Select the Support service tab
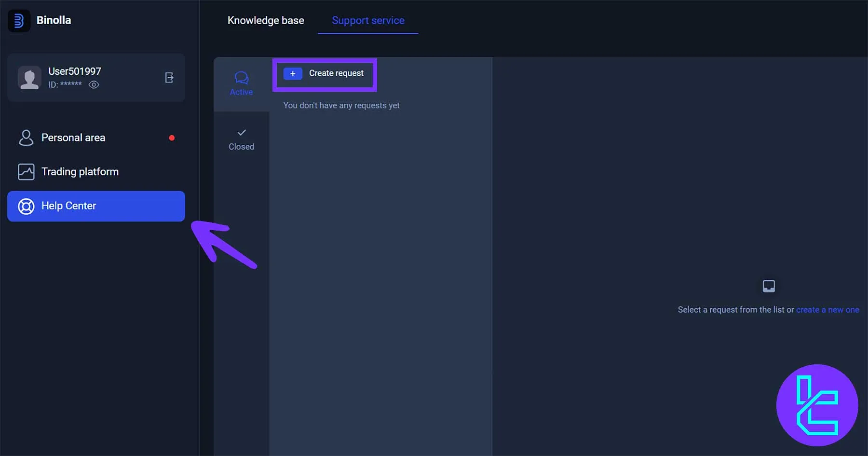The width and height of the screenshot is (868, 456). click(x=367, y=20)
